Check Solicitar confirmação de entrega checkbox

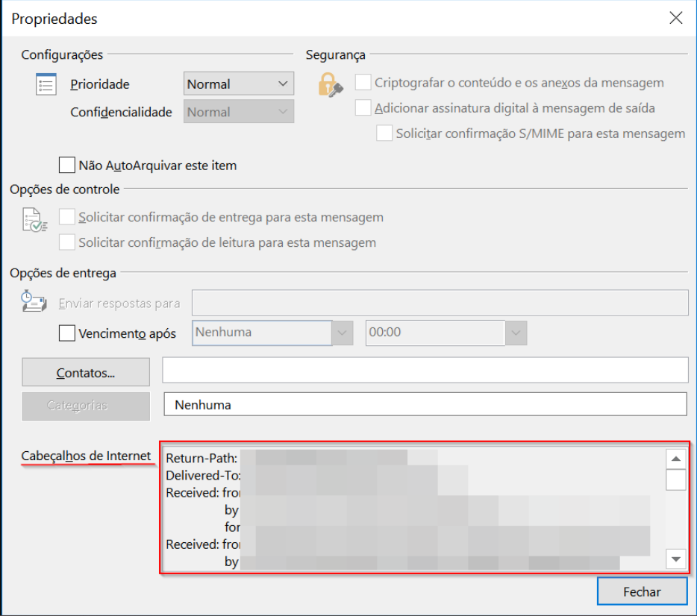(67, 217)
